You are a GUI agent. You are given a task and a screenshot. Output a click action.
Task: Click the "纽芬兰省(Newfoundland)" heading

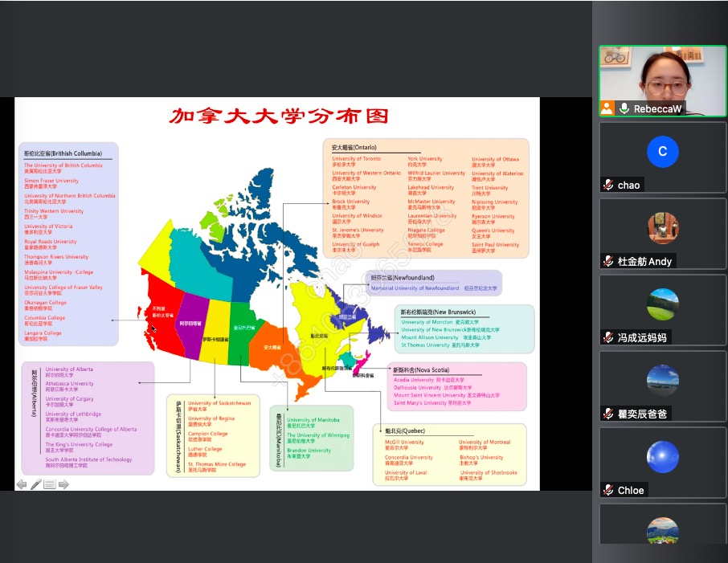pyautogui.click(x=403, y=278)
